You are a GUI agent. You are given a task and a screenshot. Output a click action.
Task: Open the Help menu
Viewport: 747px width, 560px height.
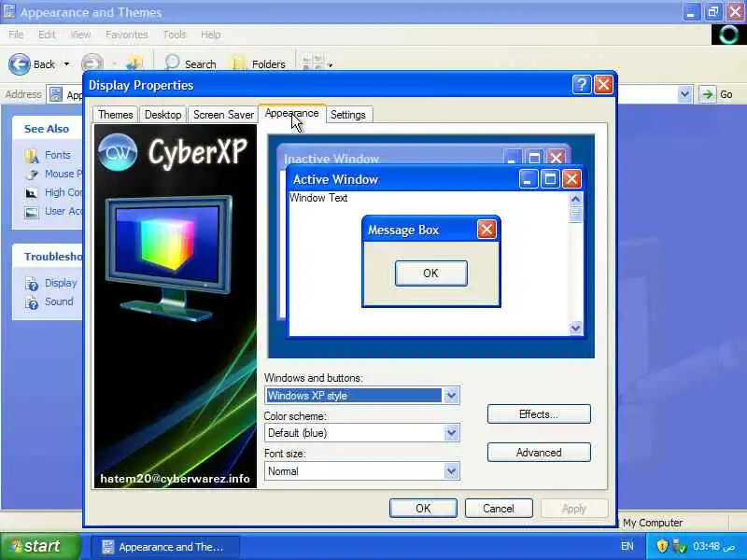click(211, 35)
